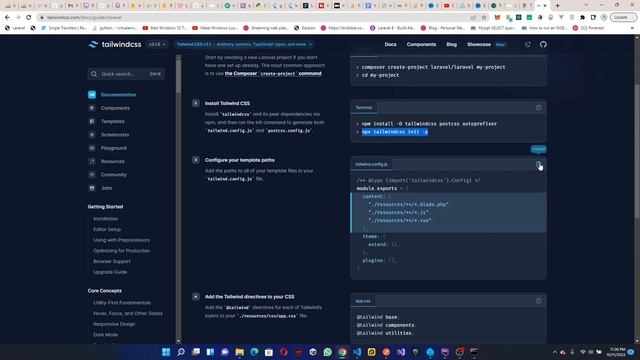The height and width of the screenshot is (360, 640).
Task: Open the Laravel bookmark
Action: [x=15, y=28]
